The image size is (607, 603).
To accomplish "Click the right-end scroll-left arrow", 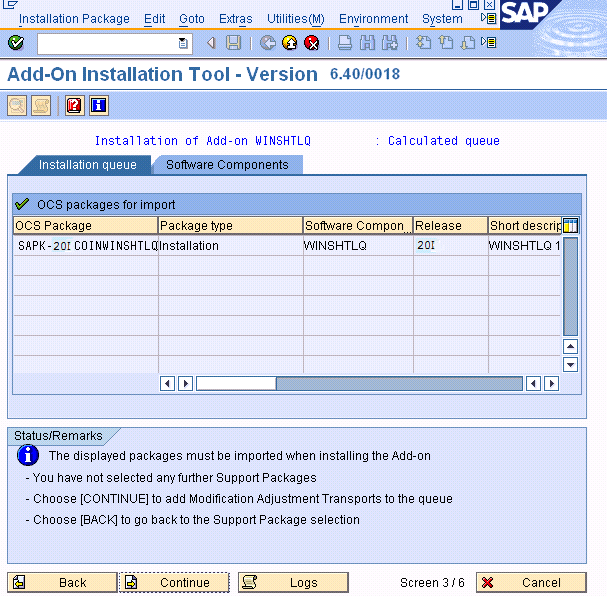I will coord(533,384).
